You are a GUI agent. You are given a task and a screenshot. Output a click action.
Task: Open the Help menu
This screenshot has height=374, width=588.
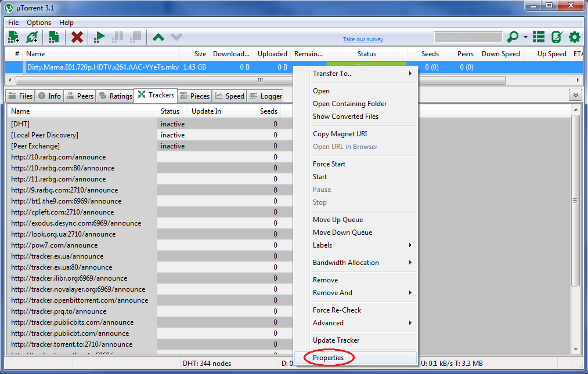66,23
